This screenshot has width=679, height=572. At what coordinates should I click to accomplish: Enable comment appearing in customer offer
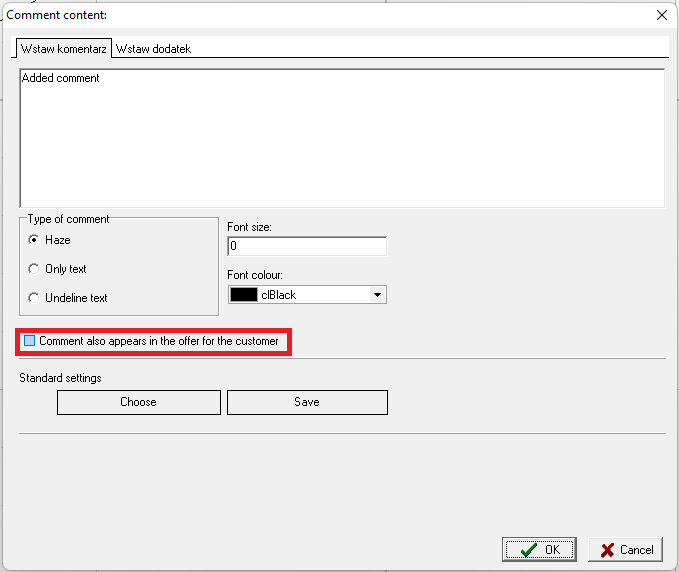pyautogui.click(x=30, y=341)
